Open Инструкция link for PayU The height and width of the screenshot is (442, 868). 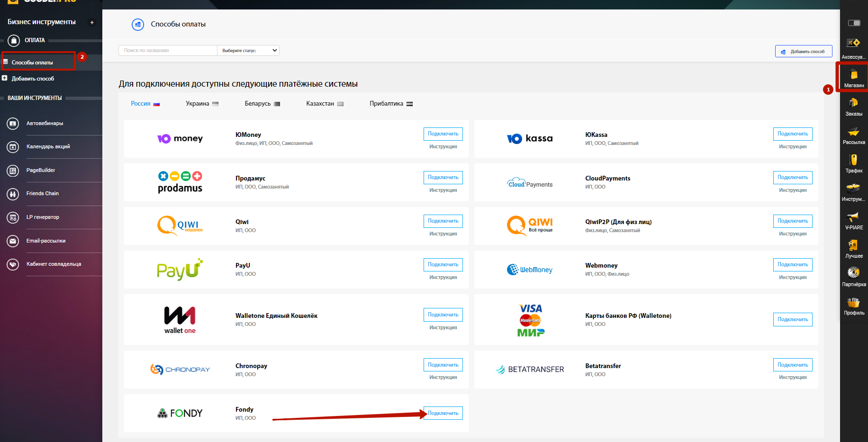click(x=443, y=278)
